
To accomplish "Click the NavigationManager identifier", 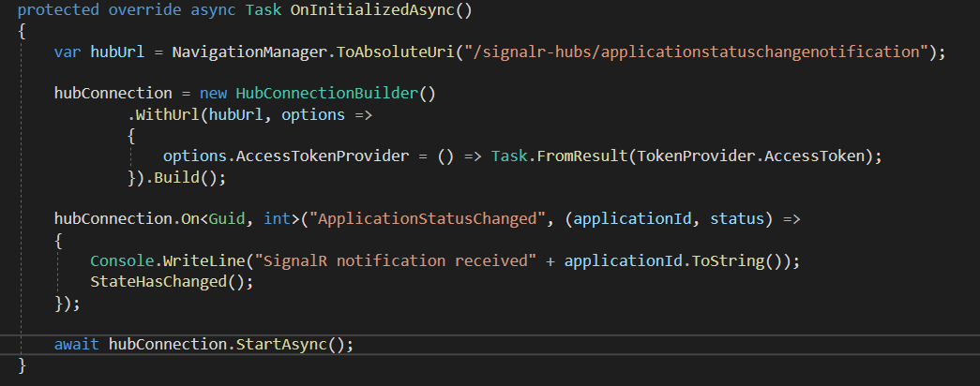I will (x=250, y=52).
